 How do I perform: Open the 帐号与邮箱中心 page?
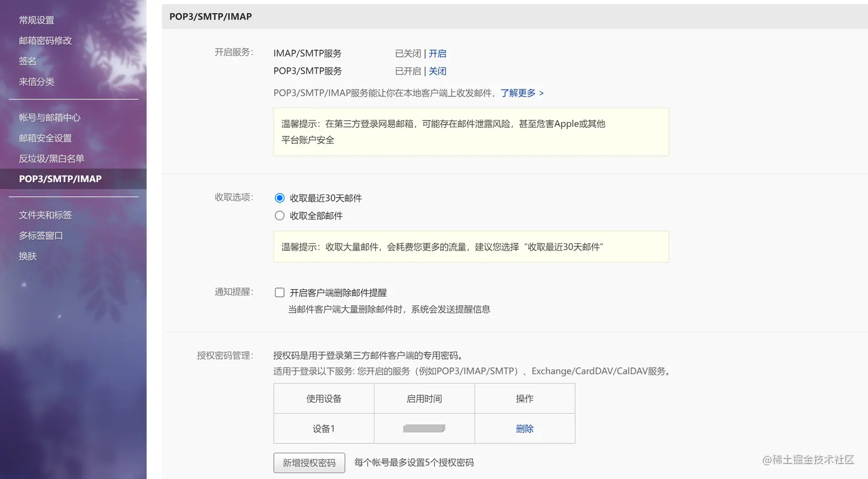[x=49, y=117]
